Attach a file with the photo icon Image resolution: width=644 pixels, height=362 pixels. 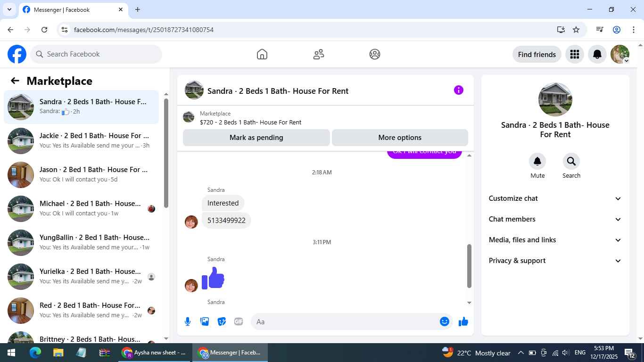(205, 321)
